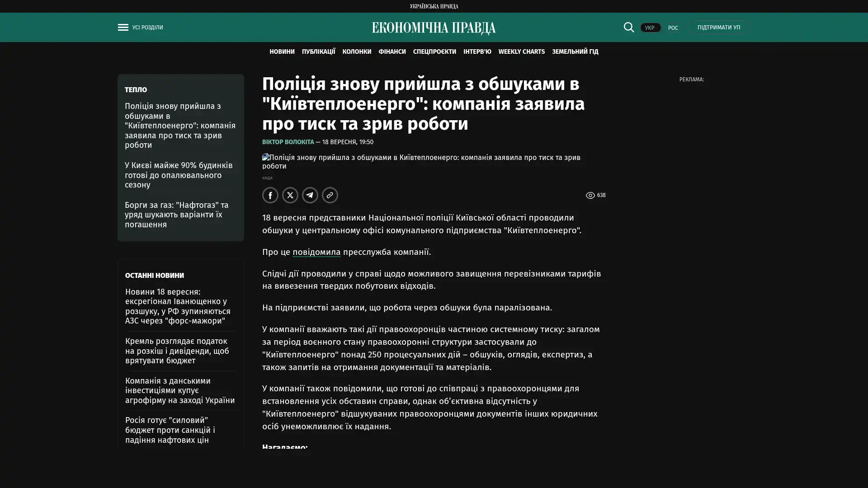The height and width of the screenshot is (488, 868).
Task: Switch language to РОС
Action: (x=673, y=28)
